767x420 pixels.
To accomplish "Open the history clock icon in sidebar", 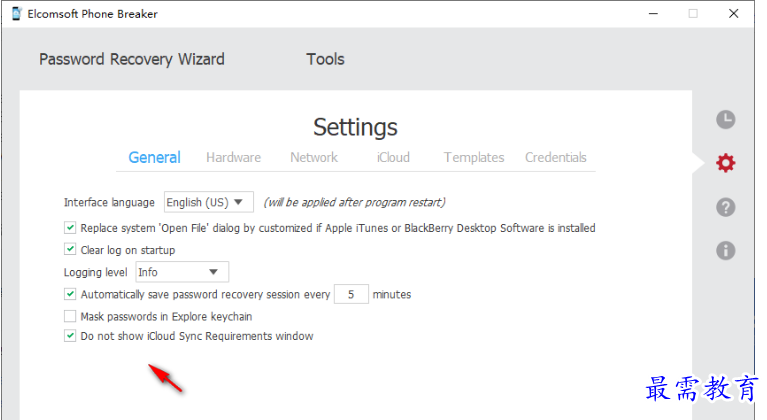I will [725, 119].
